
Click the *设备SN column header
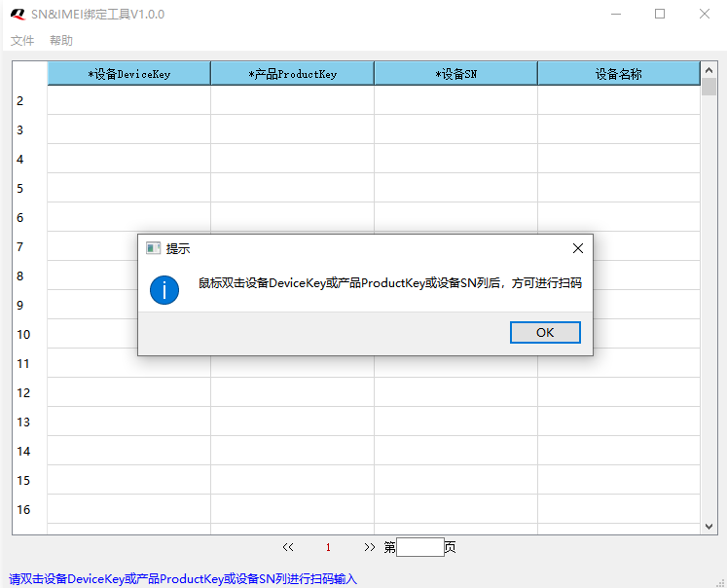[455, 74]
